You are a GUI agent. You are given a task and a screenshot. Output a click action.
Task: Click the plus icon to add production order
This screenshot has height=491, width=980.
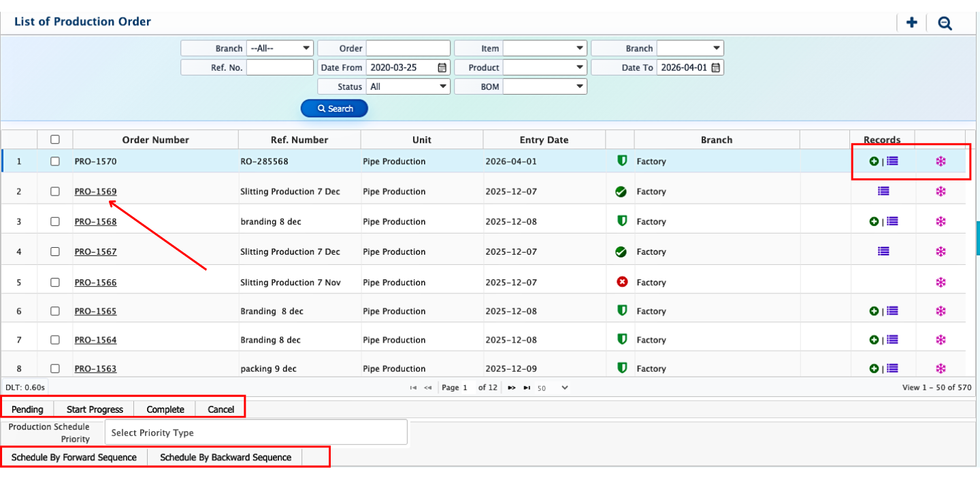(911, 22)
